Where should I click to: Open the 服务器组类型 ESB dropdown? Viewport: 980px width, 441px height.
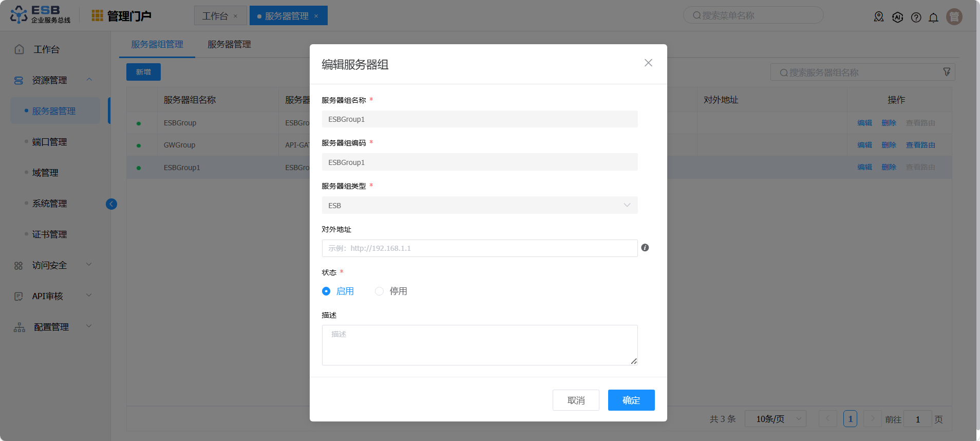click(x=479, y=205)
